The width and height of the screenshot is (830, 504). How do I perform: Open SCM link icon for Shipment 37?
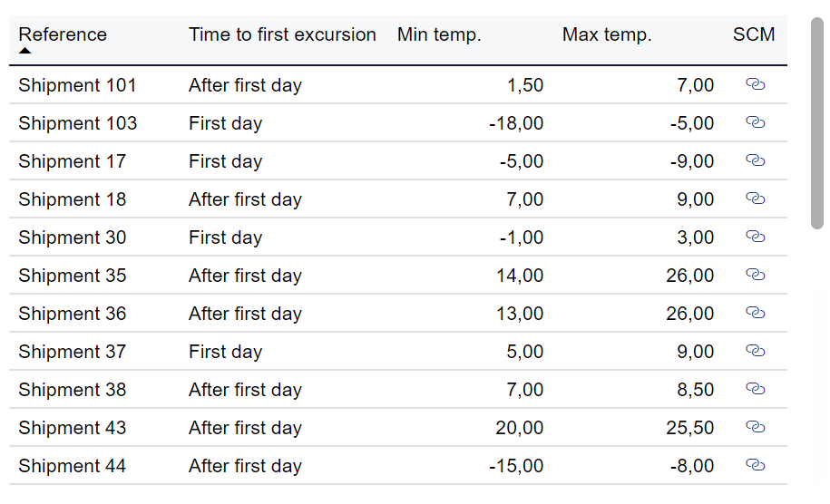click(756, 351)
